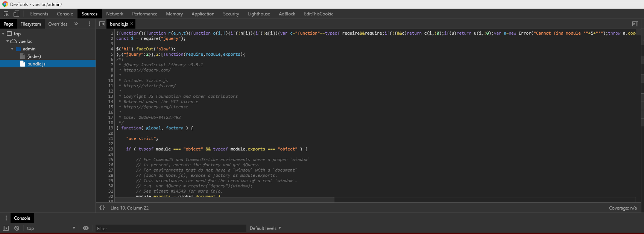The height and width of the screenshot is (234, 644).
Task: Select the Page navigator tab
Action: 8,24
